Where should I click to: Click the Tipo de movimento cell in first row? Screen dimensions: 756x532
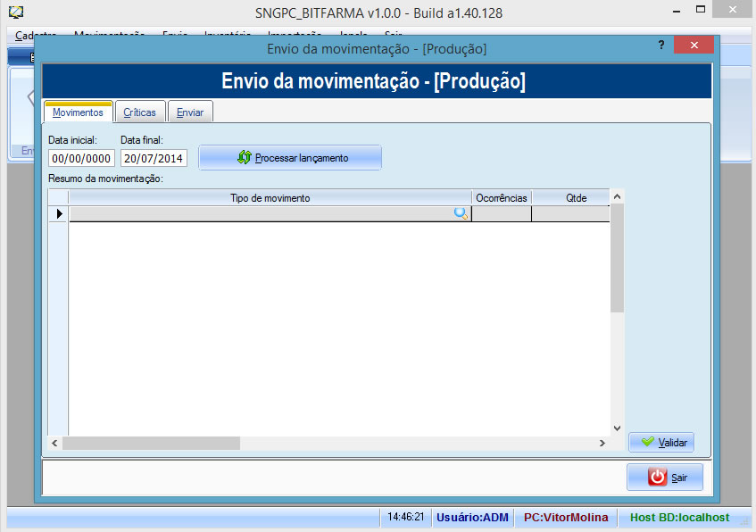click(270, 213)
